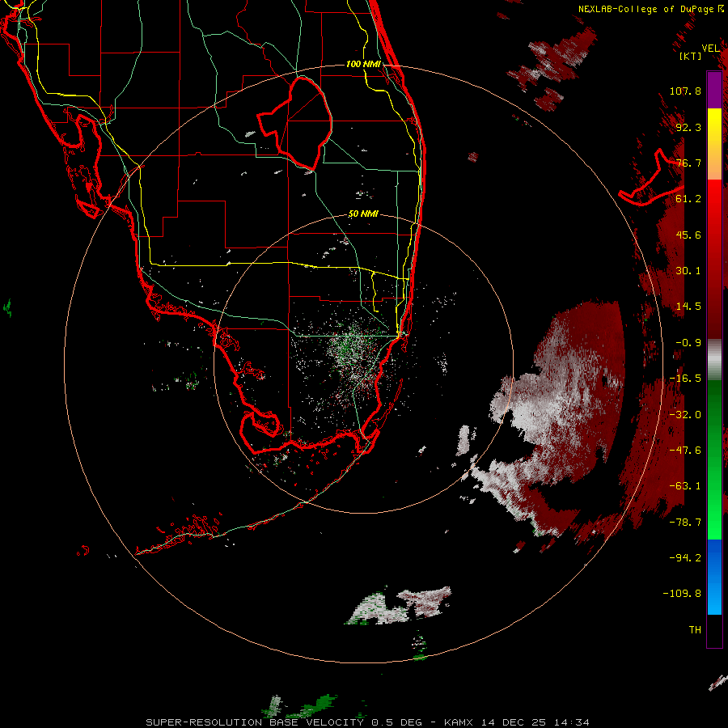Screen dimensions: 728x728
Task: Click the Lake Okeechobee outline on map
Action: (296, 123)
